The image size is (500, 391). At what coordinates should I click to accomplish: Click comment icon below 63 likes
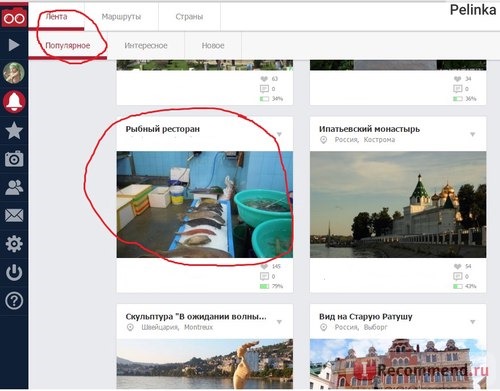pos(264,89)
